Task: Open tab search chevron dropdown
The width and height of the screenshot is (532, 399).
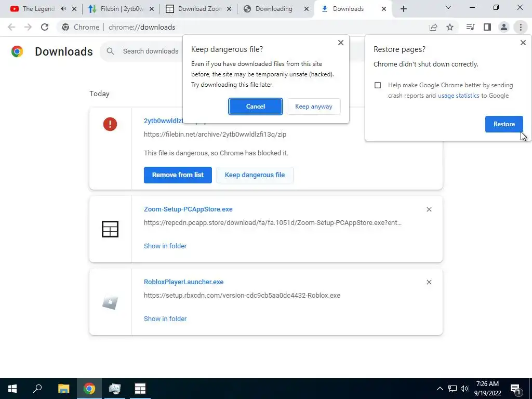Action: [448, 7]
